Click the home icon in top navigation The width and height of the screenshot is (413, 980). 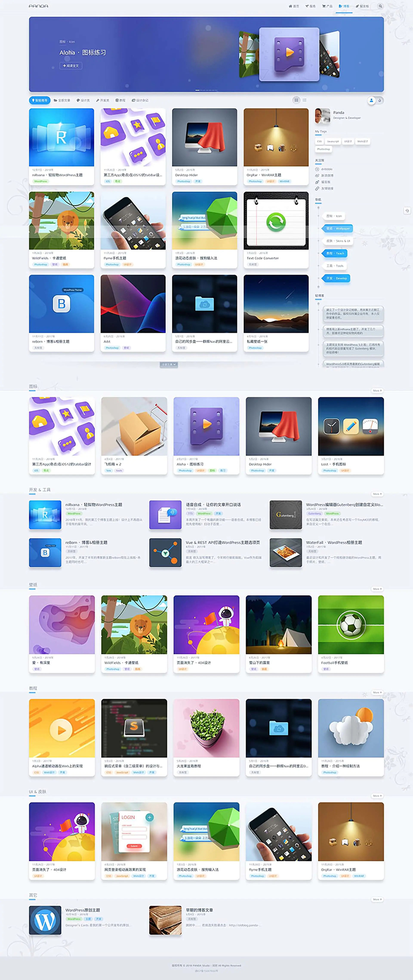[290, 6]
